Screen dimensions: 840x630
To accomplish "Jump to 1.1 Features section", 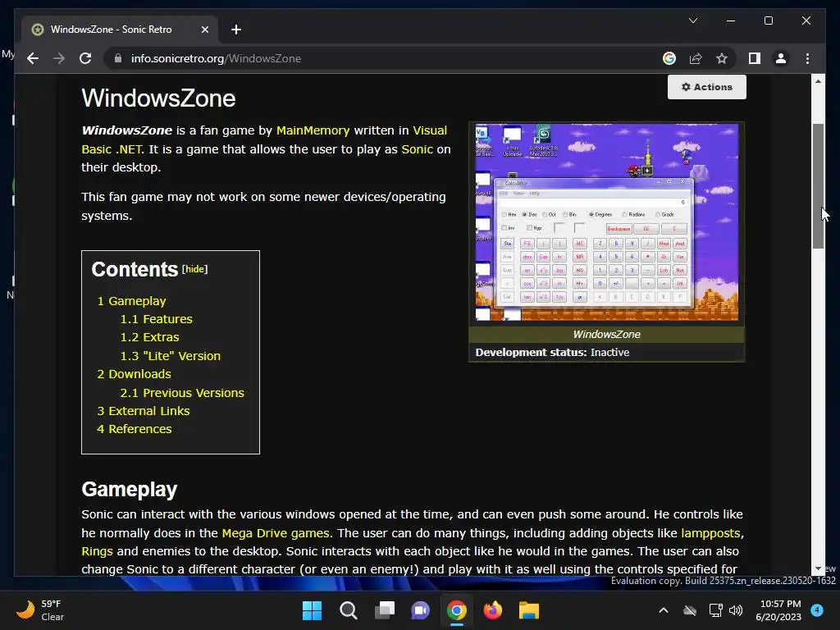I will coord(156,319).
